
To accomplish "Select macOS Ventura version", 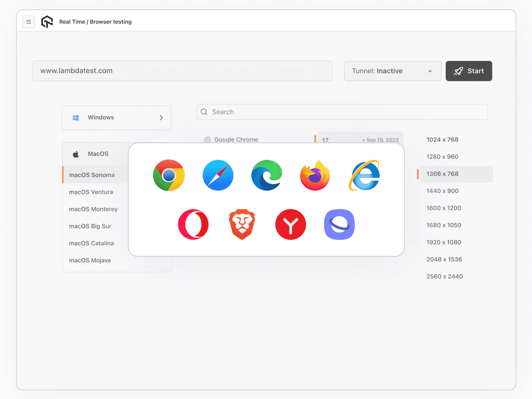I will (x=91, y=192).
